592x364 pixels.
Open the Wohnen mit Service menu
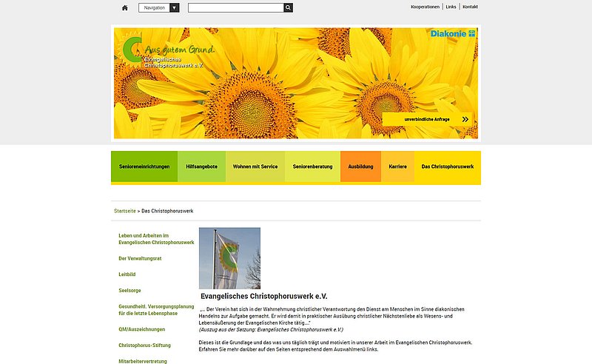pos(255,166)
